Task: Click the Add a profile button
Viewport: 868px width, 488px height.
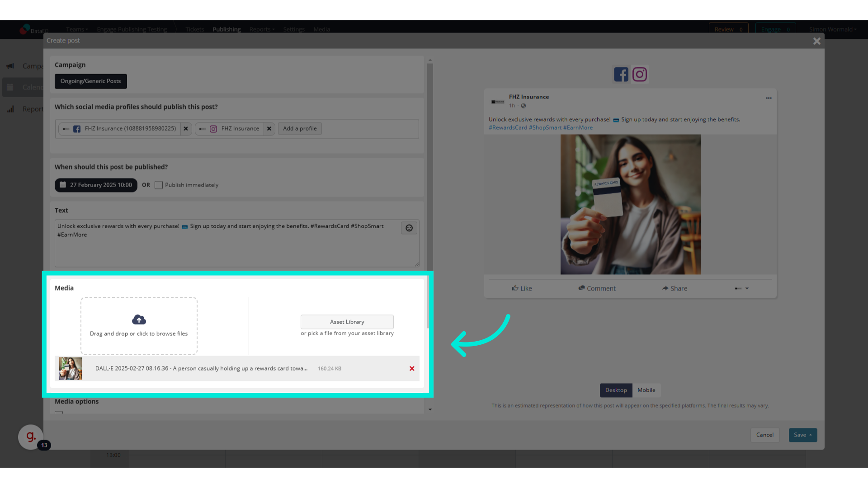Action: click(x=300, y=129)
